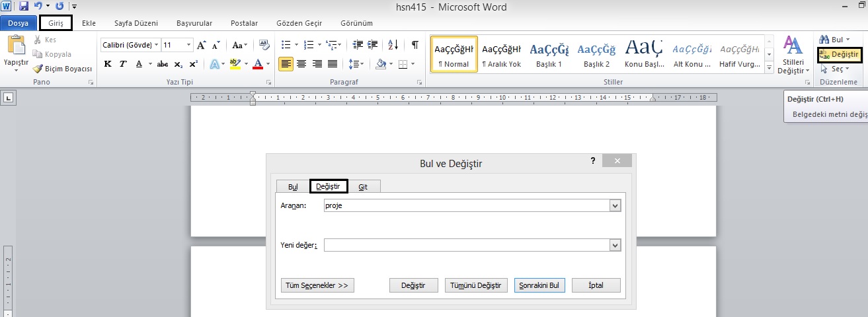Open the Yazı Tipi font dialog launcher
The image size is (868, 317).
point(269,83)
